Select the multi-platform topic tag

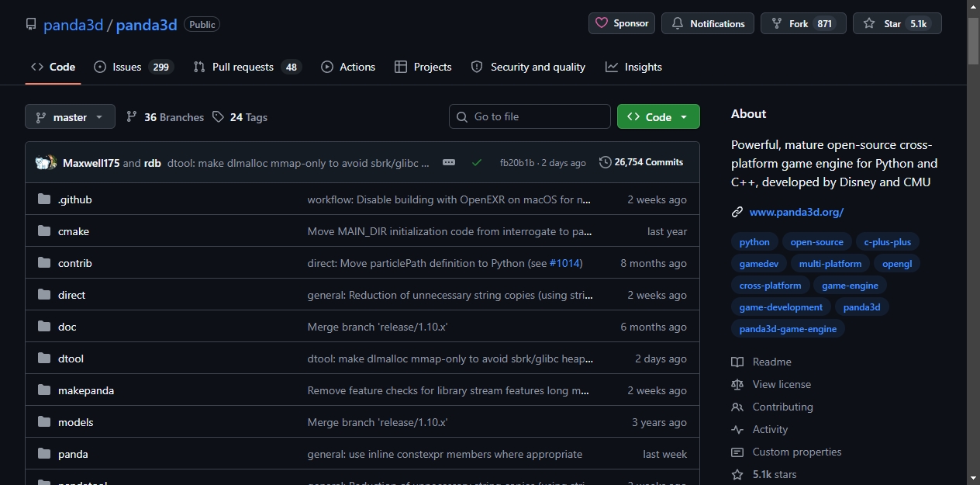coord(830,264)
